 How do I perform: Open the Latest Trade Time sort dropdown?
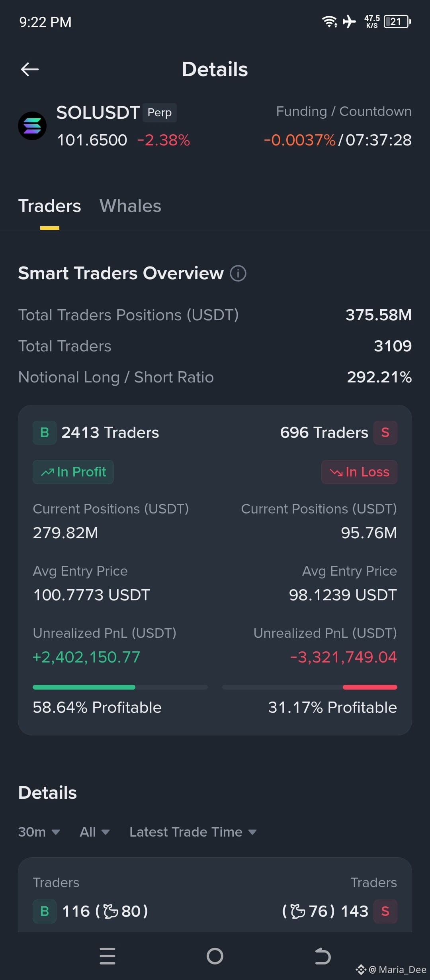pos(193,832)
